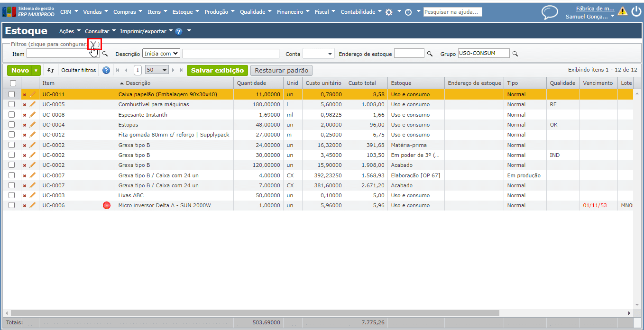Open the page size dropdown showing 50

[157, 70]
